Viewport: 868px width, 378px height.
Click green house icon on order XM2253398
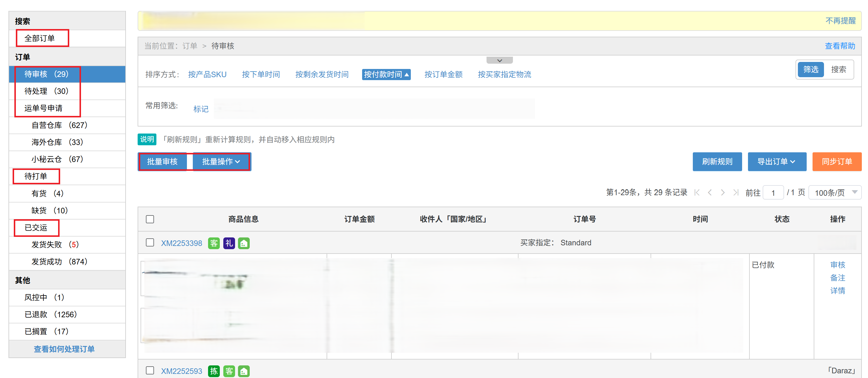coord(244,243)
